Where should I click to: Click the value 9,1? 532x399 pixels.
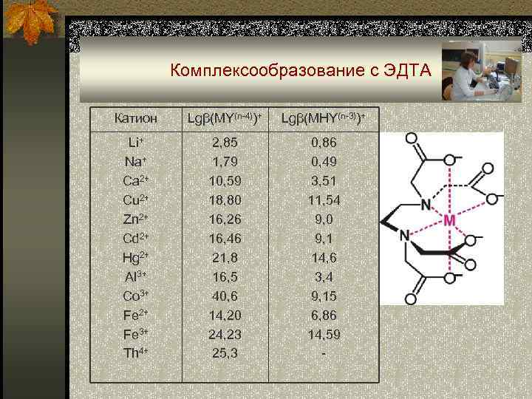324,239
